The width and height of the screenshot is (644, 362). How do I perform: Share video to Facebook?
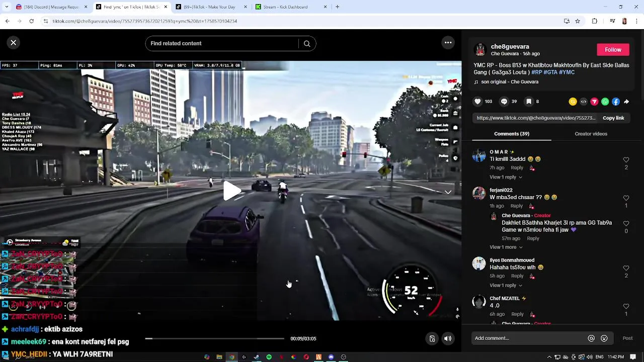(x=616, y=102)
